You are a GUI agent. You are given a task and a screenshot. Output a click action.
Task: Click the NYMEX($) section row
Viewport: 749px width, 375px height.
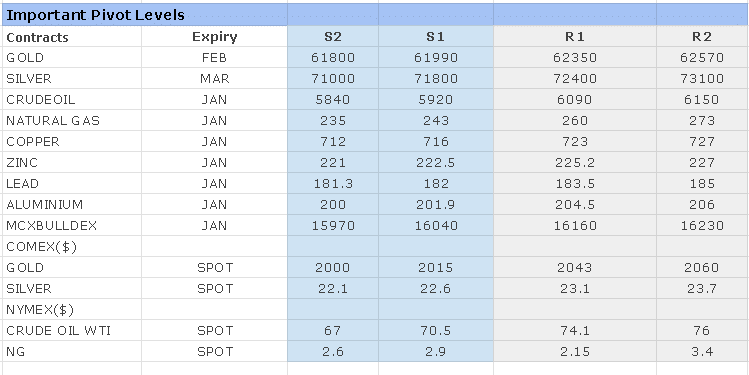pyautogui.click(x=375, y=310)
